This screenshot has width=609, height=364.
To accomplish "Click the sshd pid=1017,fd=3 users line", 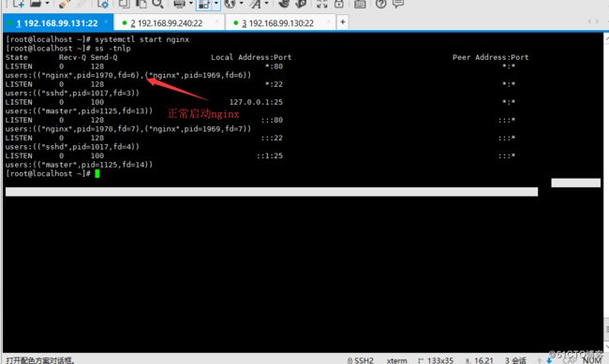I will 72,94.
